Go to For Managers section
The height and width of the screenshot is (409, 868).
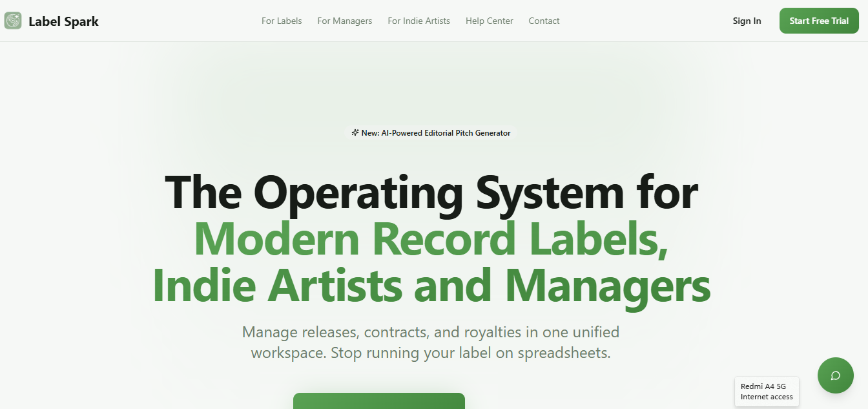(344, 21)
